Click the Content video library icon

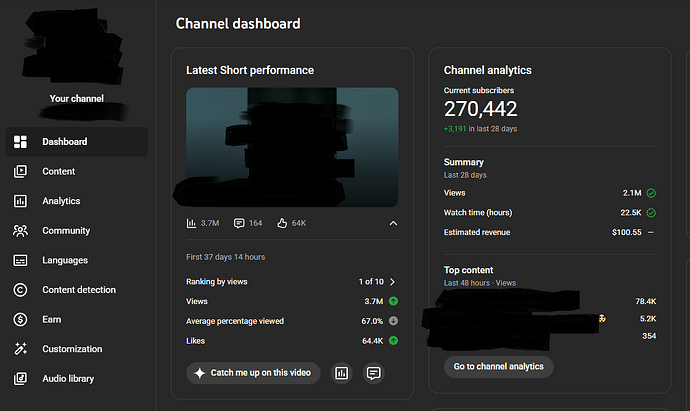click(20, 171)
